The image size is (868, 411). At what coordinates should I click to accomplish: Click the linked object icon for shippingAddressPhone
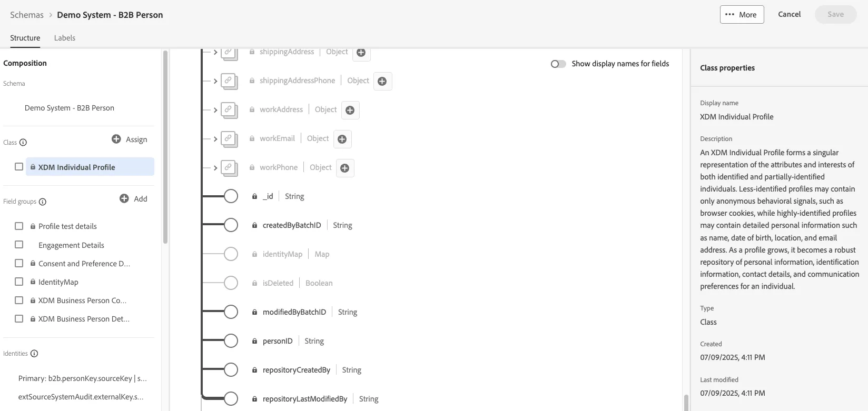pyautogui.click(x=228, y=81)
